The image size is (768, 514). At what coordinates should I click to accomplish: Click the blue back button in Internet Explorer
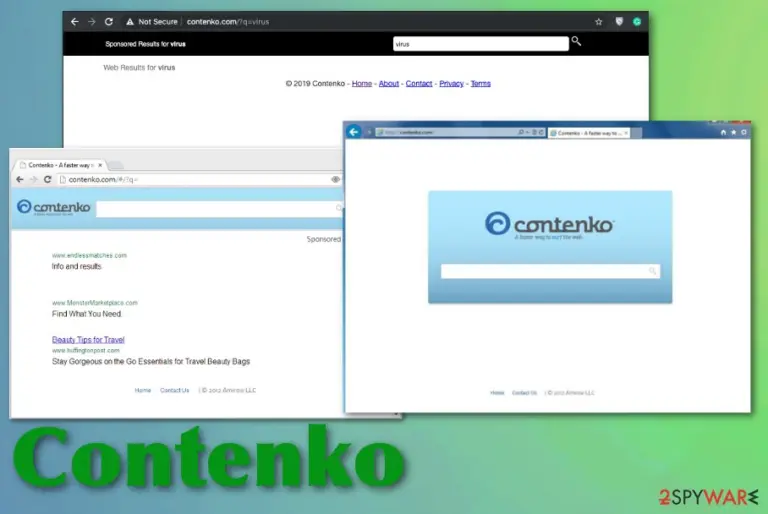(x=354, y=132)
